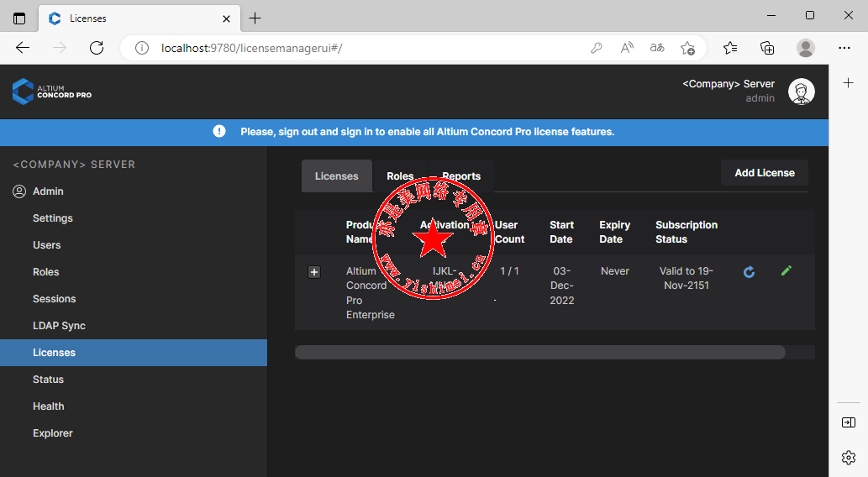Click the sign out banner message
The height and width of the screenshot is (477, 868).
428,132
